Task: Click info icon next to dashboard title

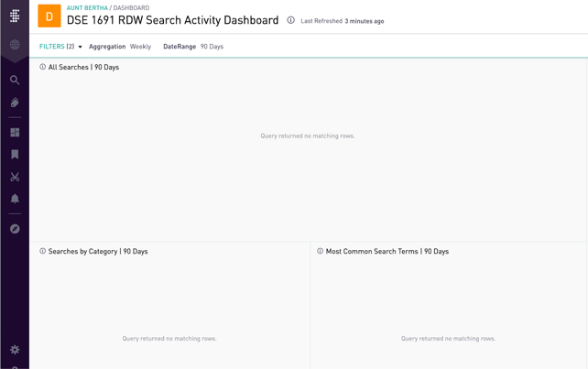Action: pyautogui.click(x=291, y=20)
